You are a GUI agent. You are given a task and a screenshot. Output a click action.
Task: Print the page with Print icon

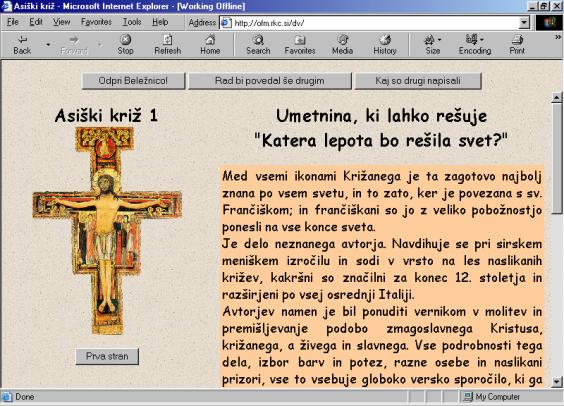[x=517, y=45]
